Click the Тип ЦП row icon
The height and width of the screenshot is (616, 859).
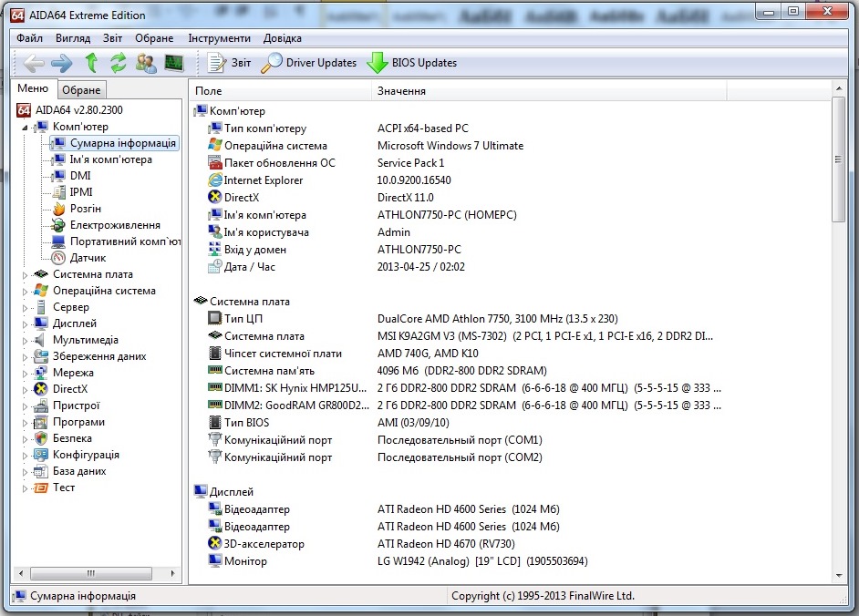coord(215,318)
